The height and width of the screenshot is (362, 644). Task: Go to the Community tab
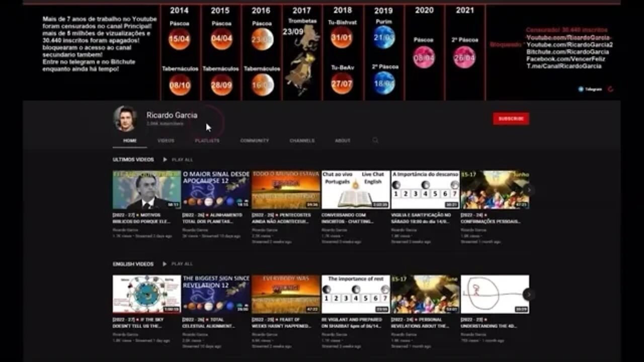pyautogui.click(x=255, y=141)
